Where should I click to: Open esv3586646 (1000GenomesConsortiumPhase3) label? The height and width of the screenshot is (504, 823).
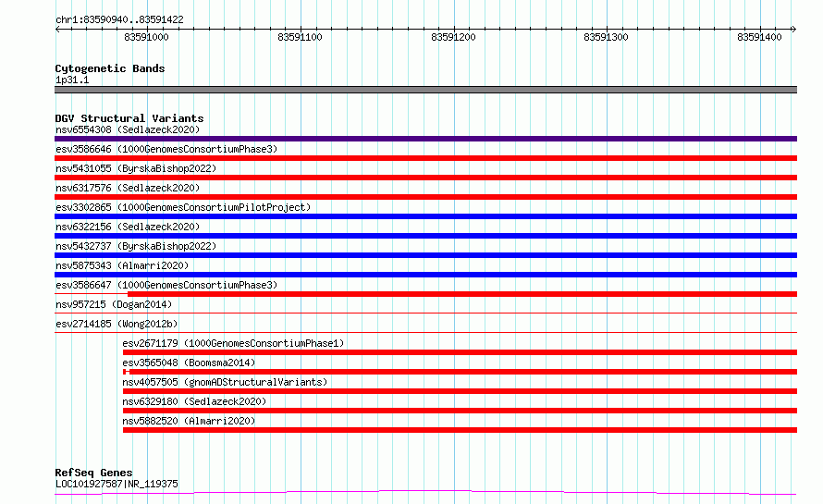pyautogui.click(x=166, y=149)
